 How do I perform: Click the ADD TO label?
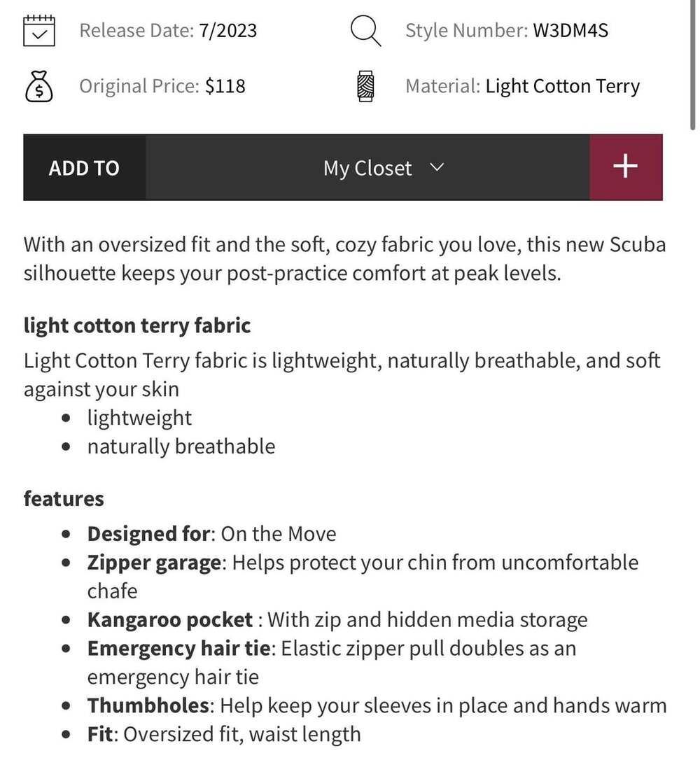[84, 168]
